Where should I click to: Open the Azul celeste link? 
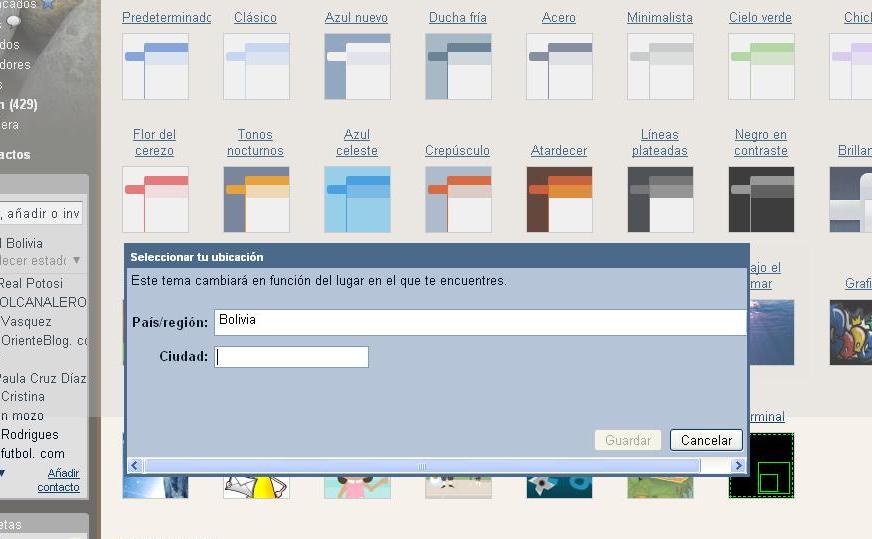[x=356, y=142]
